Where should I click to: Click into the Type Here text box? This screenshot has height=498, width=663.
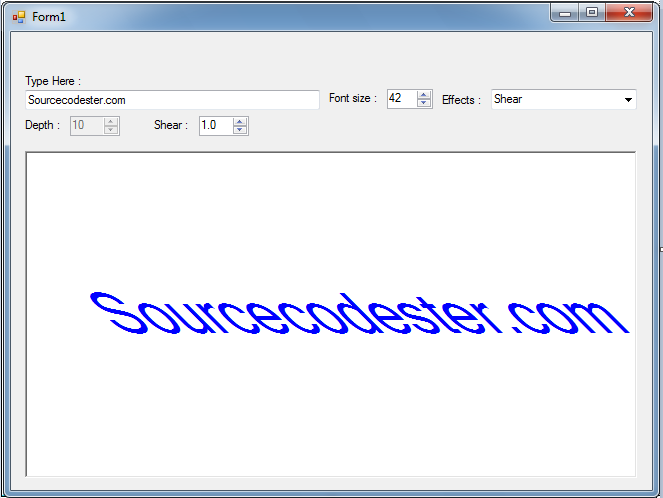(172, 100)
